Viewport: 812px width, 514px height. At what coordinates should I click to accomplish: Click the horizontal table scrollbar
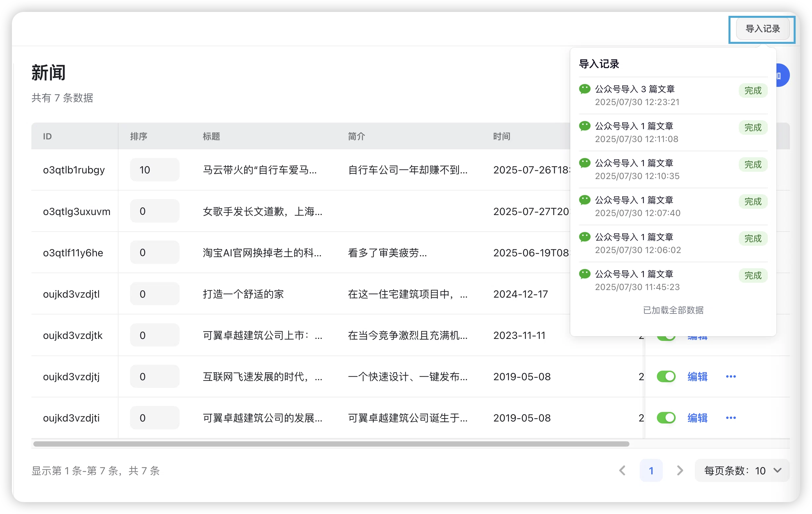click(x=331, y=444)
